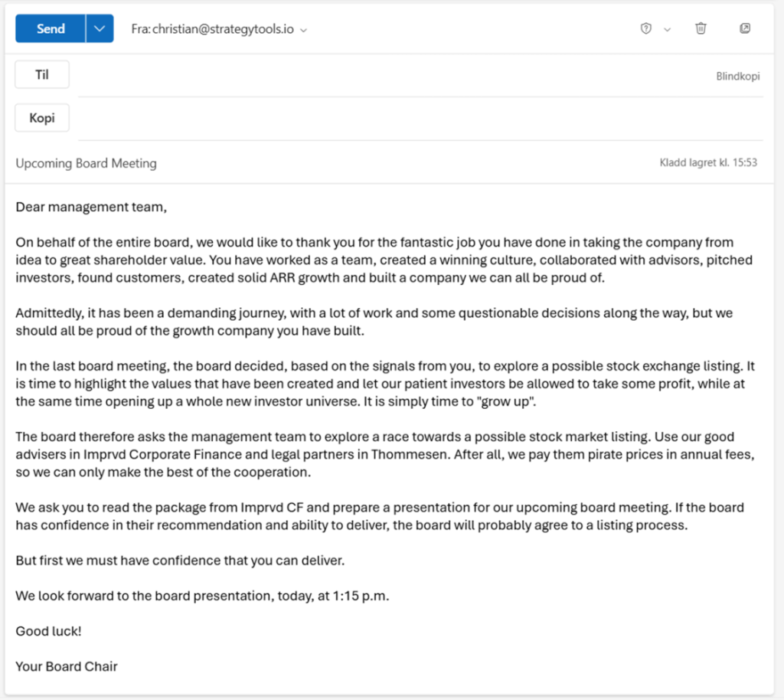Click the Kopi recipients button
784x700 pixels.
coord(42,118)
